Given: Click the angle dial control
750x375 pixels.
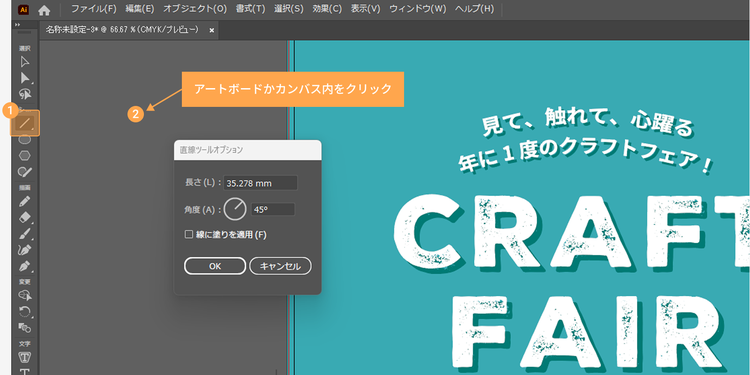Looking at the screenshot, I should (235, 209).
